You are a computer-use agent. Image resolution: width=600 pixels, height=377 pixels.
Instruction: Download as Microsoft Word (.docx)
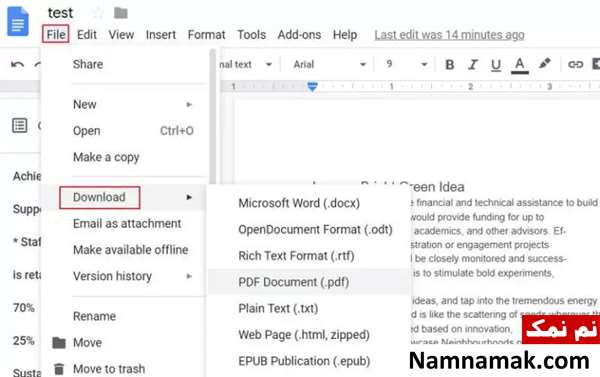(x=309, y=203)
